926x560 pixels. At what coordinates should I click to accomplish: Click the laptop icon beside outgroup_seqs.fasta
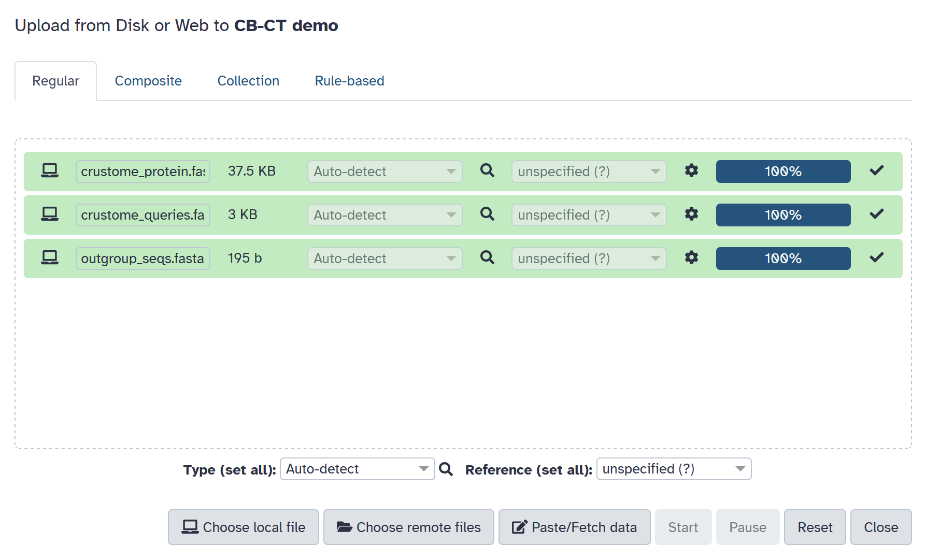click(50, 257)
